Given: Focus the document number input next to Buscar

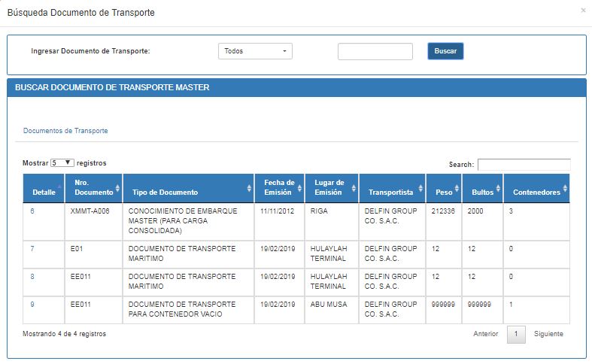Looking at the screenshot, I should (375, 51).
